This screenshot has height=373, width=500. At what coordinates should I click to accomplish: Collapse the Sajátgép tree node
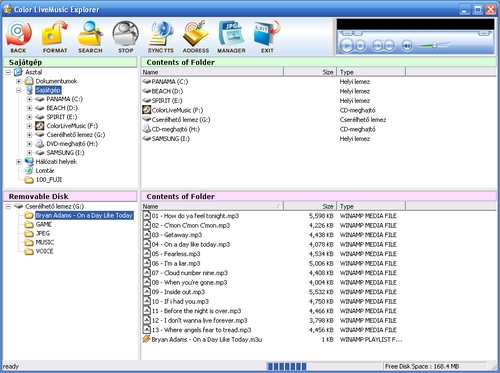click(19, 90)
